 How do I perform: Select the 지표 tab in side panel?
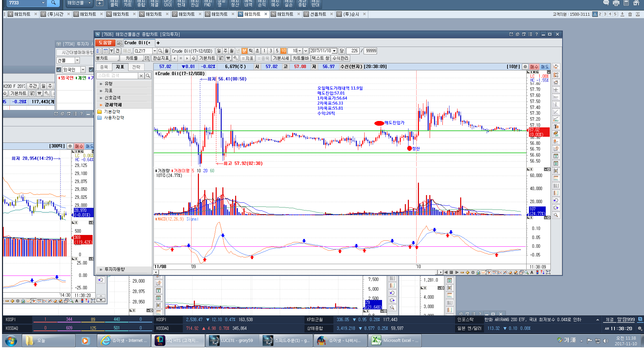(x=120, y=67)
